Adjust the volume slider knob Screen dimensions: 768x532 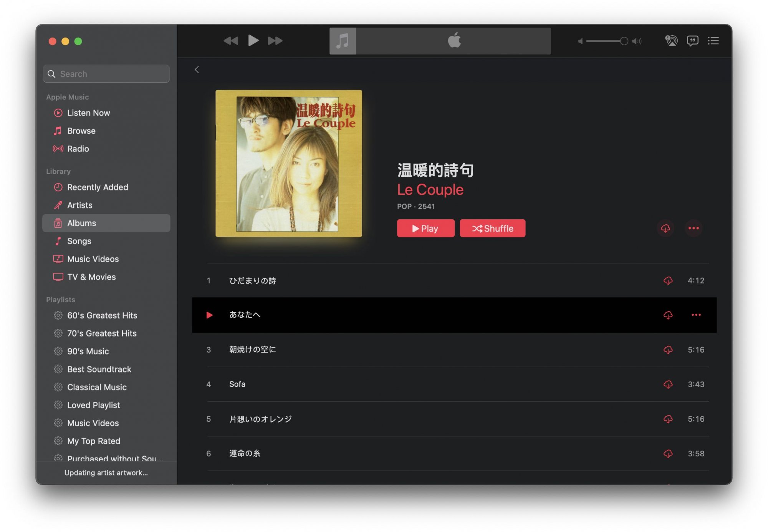coord(624,41)
